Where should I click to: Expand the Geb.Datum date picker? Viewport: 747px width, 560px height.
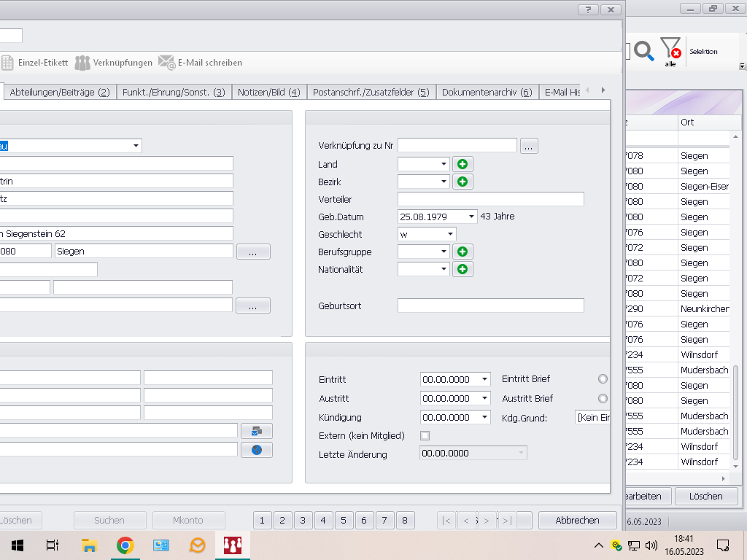click(472, 217)
